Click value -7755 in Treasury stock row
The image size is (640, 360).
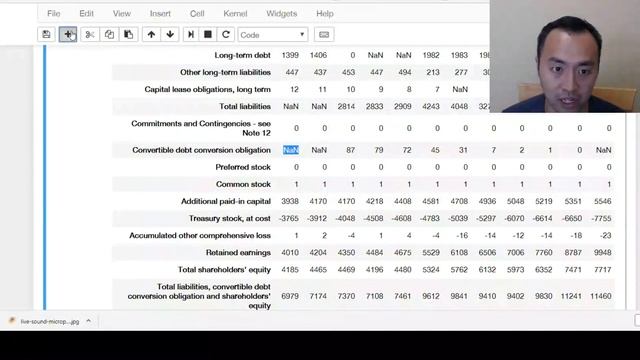601,219
